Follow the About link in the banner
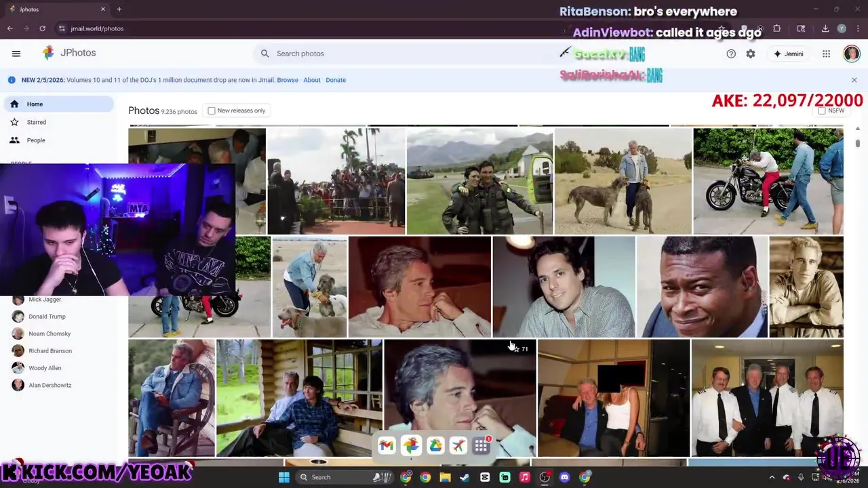868x488 pixels. click(x=312, y=80)
